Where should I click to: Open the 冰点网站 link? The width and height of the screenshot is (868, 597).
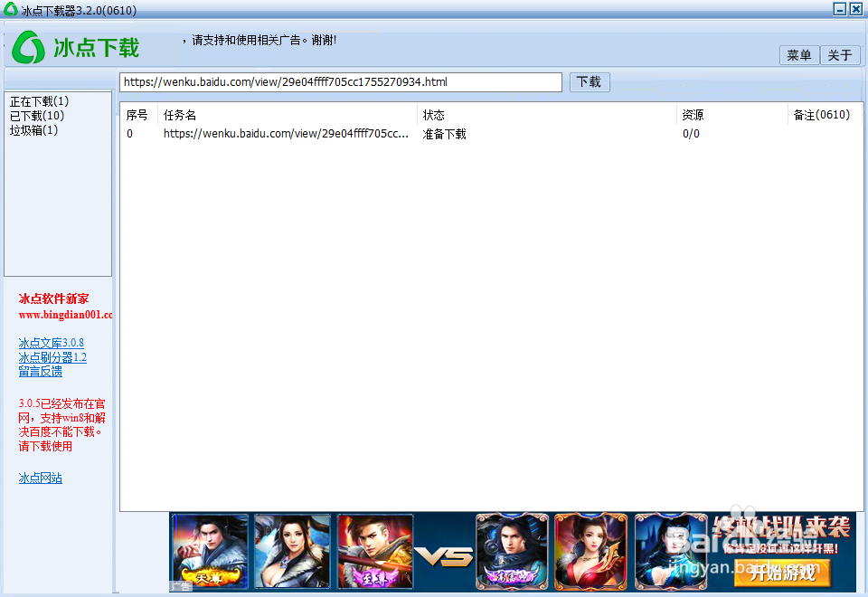coord(41,478)
